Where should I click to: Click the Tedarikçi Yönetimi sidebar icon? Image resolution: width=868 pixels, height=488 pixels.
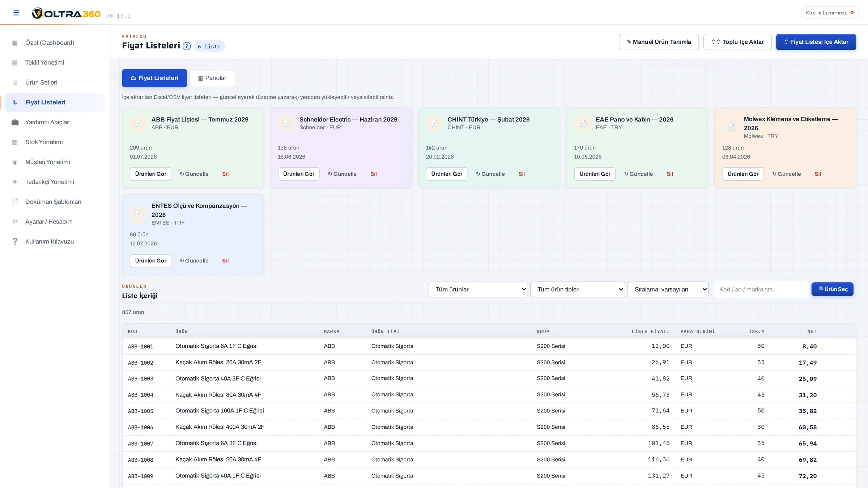(x=15, y=182)
